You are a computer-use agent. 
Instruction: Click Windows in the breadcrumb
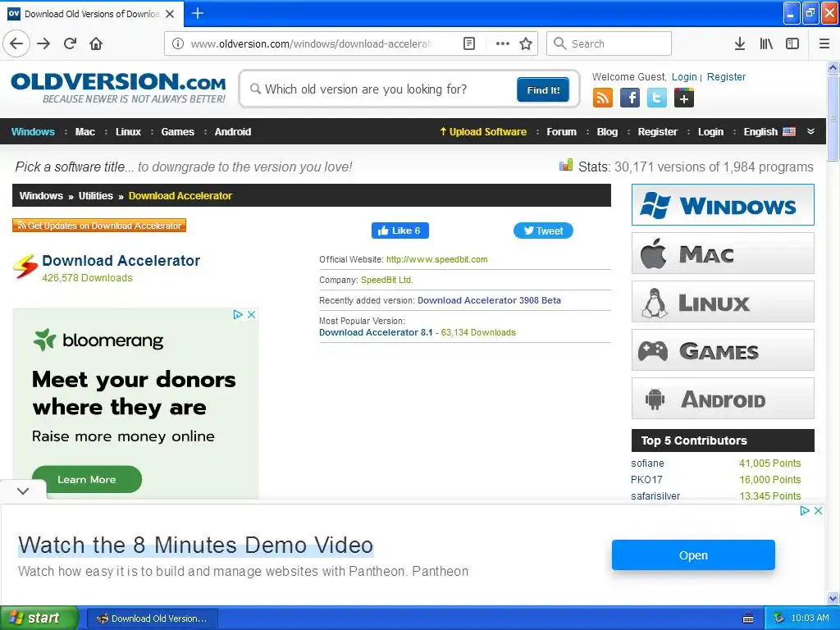(41, 195)
